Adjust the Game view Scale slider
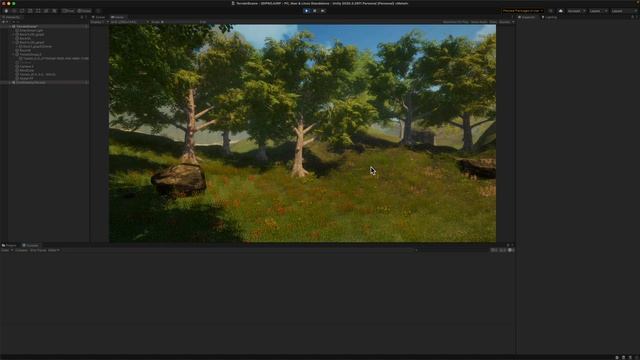This screenshot has width=640, height=360. [x=180, y=22]
